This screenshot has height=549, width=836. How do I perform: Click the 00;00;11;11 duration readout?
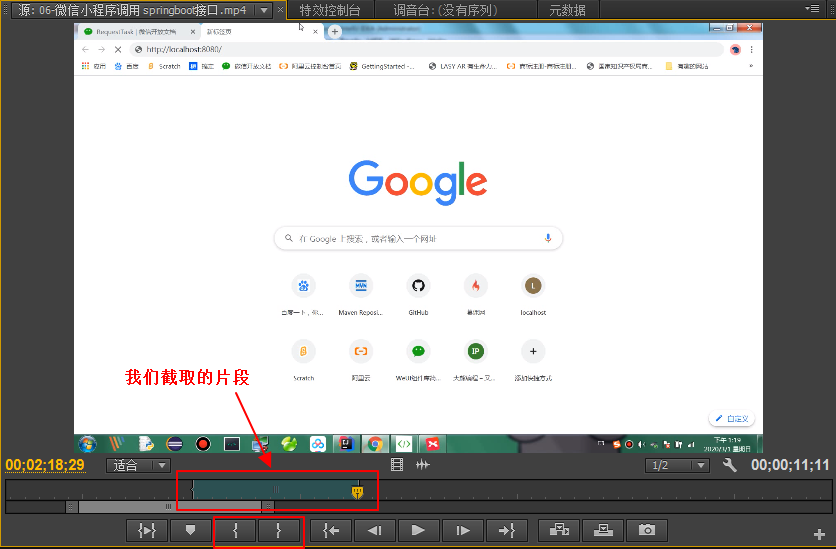click(x=790, y=465)
